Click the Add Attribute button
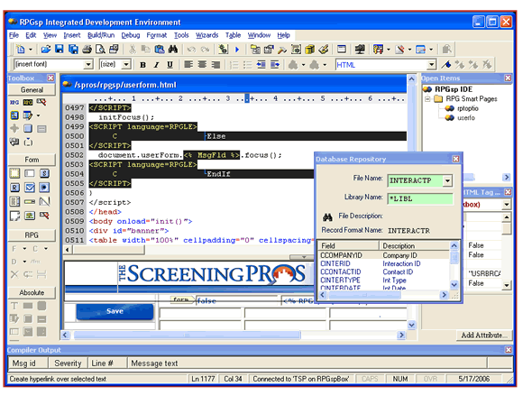532x414 pixels. [484, 336]
